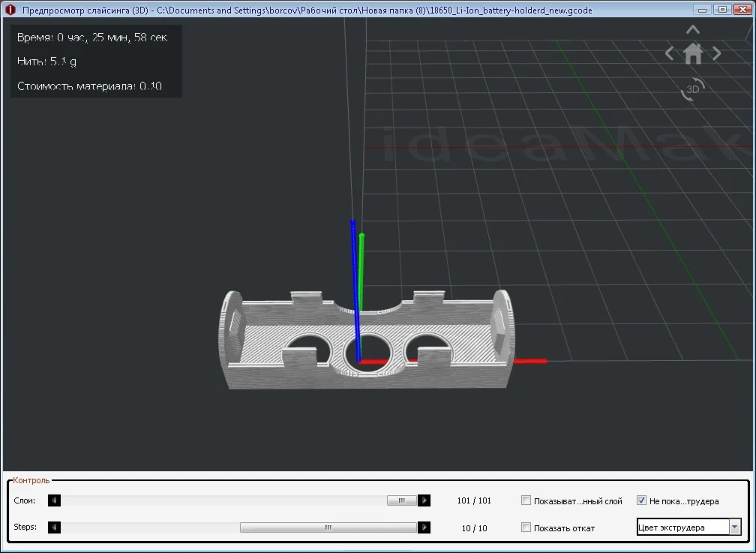The width and height of the screenshot is (756, 553).
Task: Toggle the 3D rotation view icon
Action: pyautogui.click(x=692, y=89)
